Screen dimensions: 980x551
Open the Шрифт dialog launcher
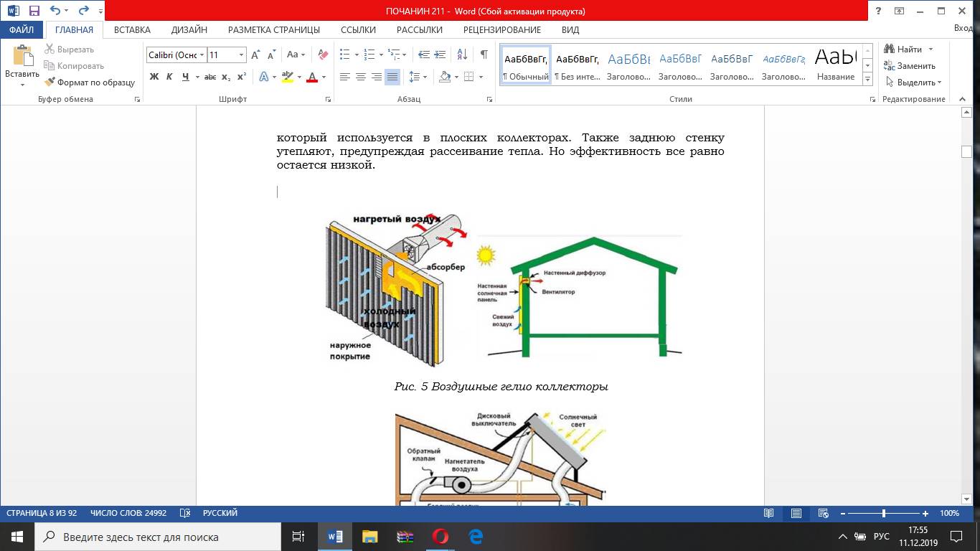click(329, 100)
